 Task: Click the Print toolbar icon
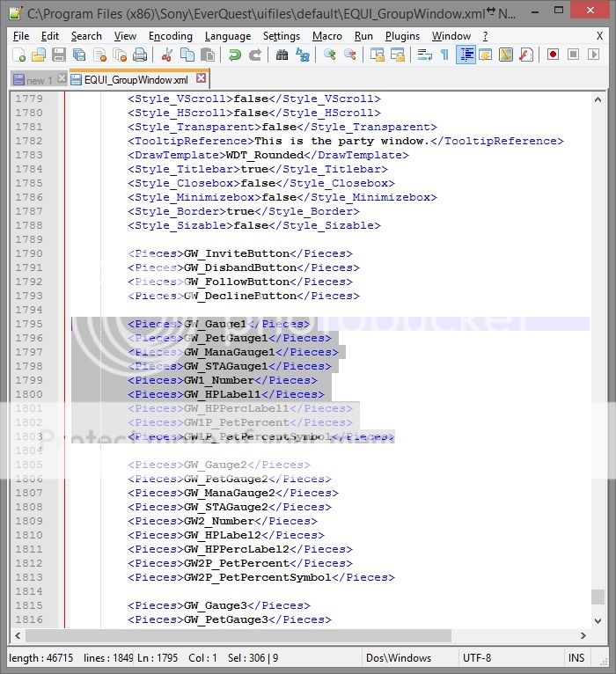coord(139,55)
